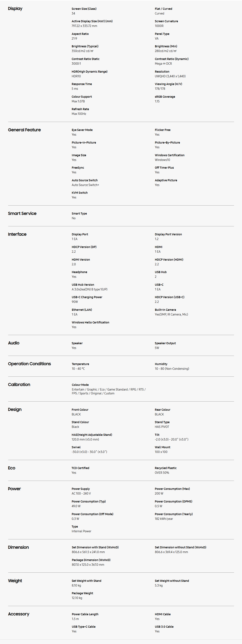The image size is (242, 644).
Task: Click the Screen Curvature label
Action: [x=166, y=21]
